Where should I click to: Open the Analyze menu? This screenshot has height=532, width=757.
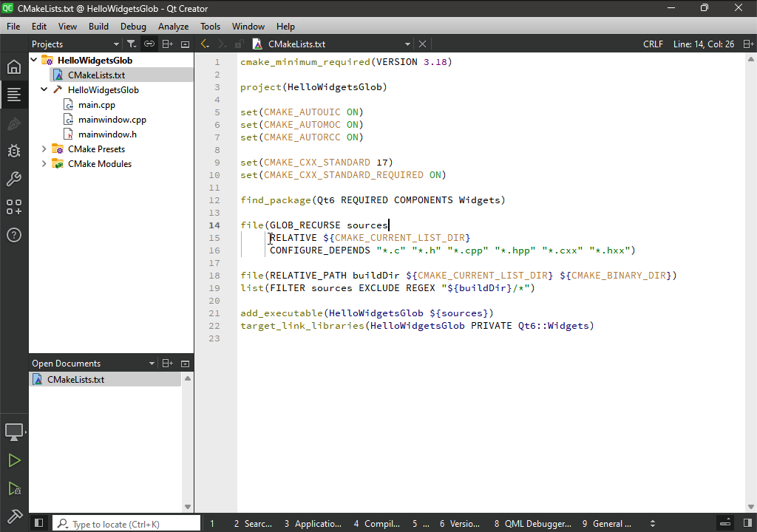(x=173, y=27)
